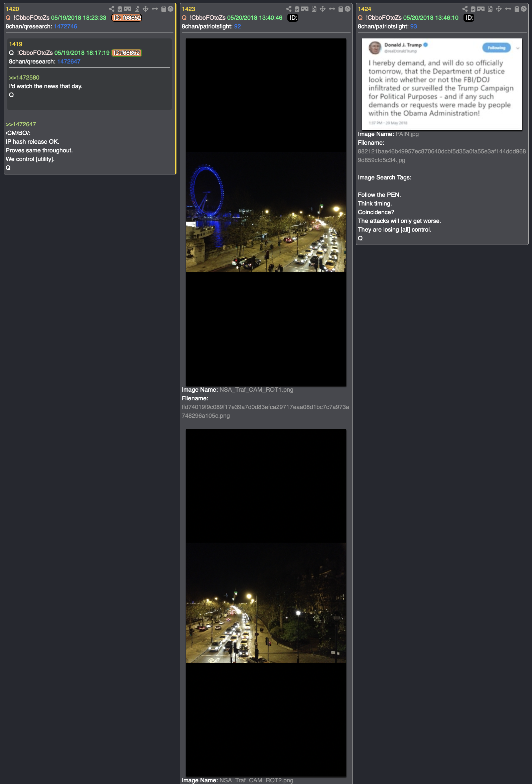
Task: Click post number 1423
Action: (188, 9)
